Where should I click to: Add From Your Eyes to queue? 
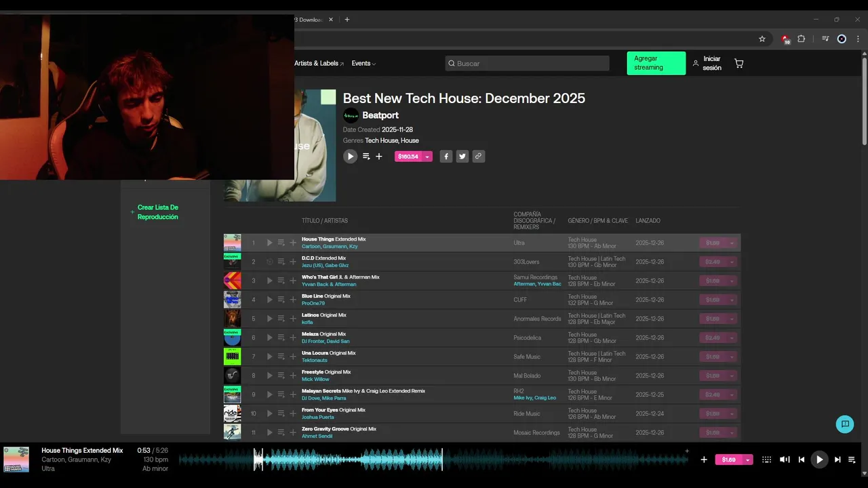[281, 413]
